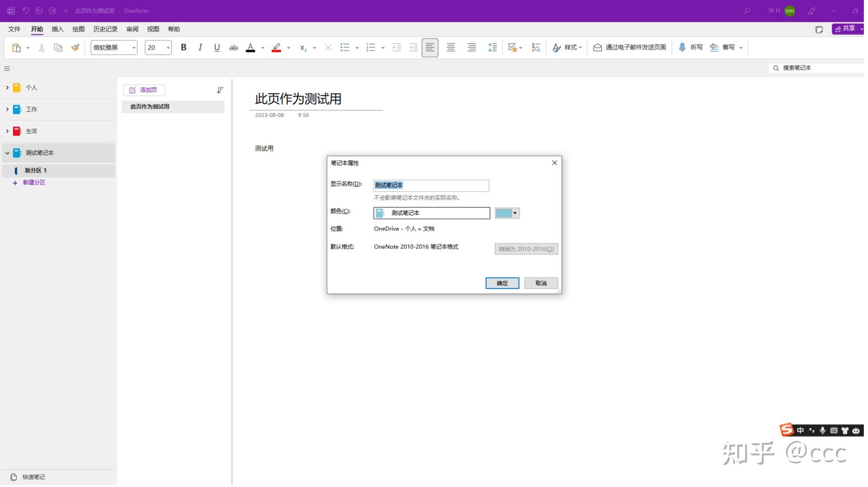Expand font color picker arrow

pyautogui.click(x=263, y=47)
